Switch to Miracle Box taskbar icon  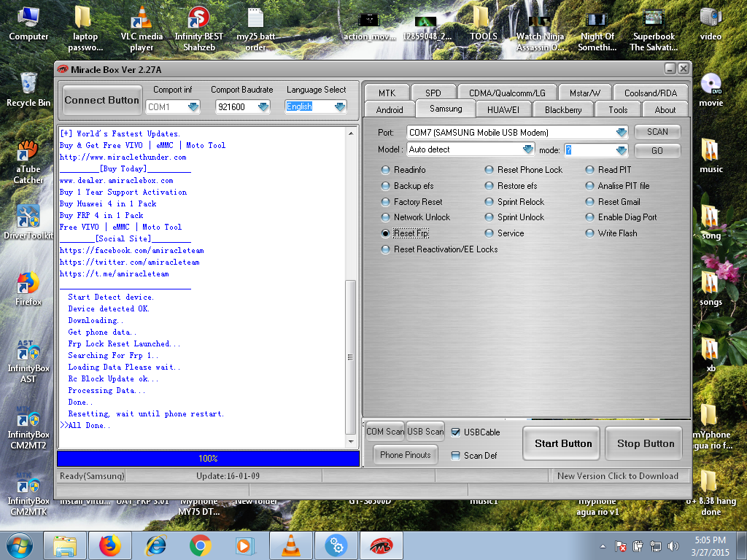[x=381, y=545]
